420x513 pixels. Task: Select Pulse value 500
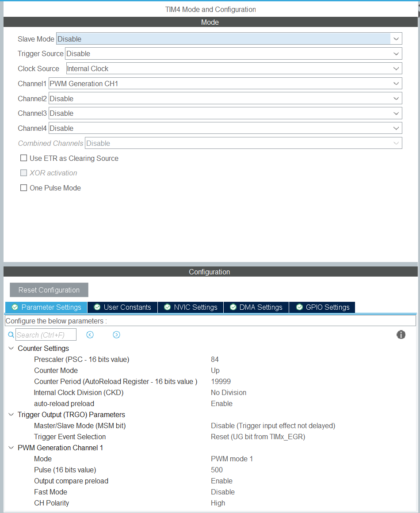217,470
